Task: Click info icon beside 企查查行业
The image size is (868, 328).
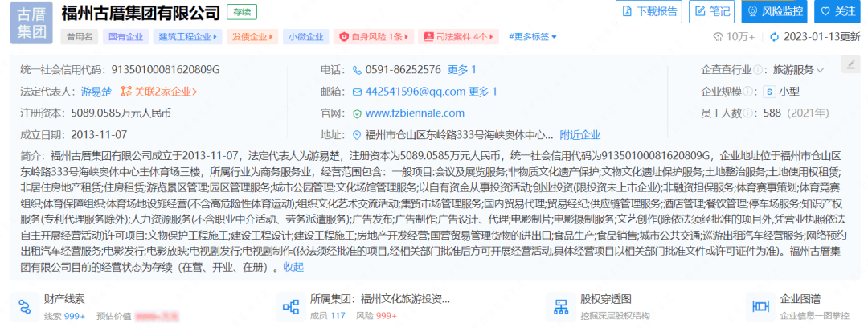Action: coord(757,70)
